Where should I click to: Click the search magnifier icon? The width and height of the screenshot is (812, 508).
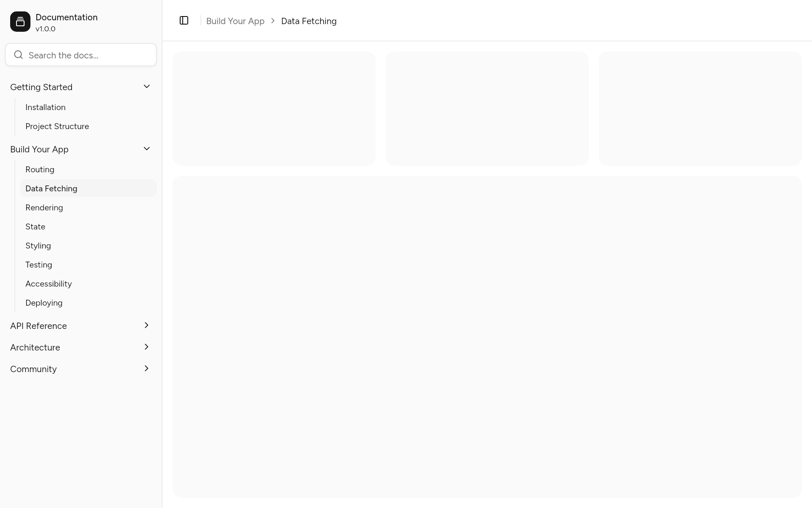18,55
